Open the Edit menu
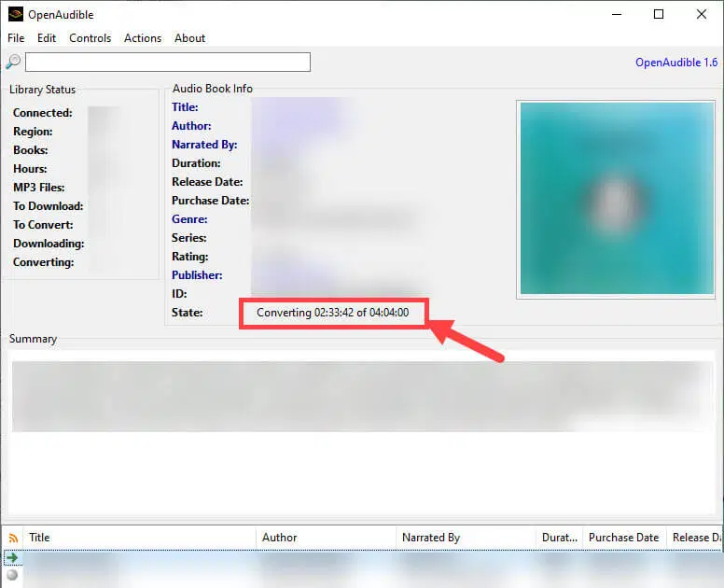The width and height of the screenshot is (724, 588). point(47,38)
